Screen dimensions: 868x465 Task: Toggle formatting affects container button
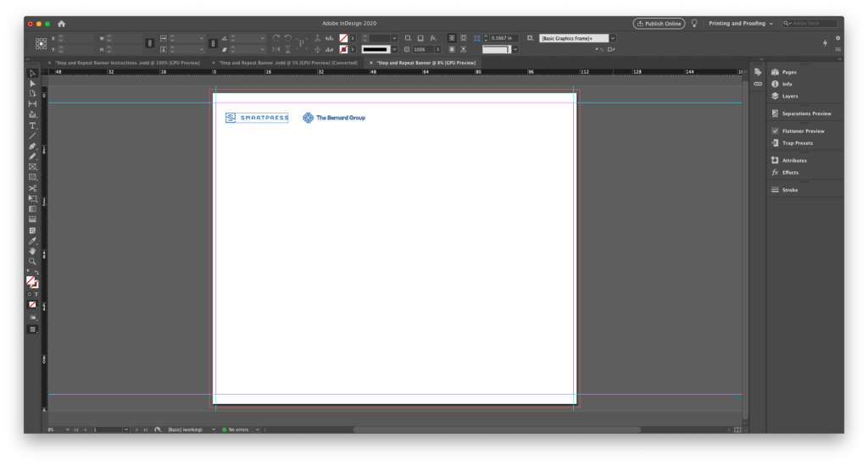[30, 294]
